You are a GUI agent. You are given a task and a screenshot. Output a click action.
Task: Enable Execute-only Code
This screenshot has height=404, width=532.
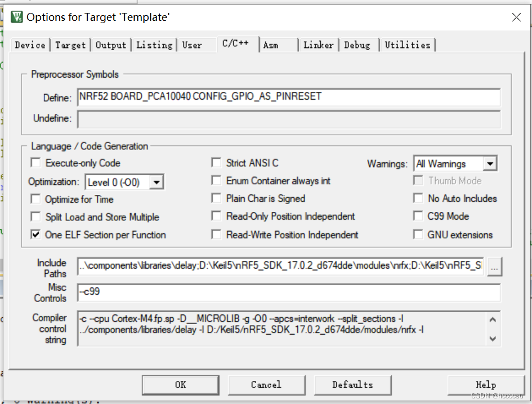[35, 162]
